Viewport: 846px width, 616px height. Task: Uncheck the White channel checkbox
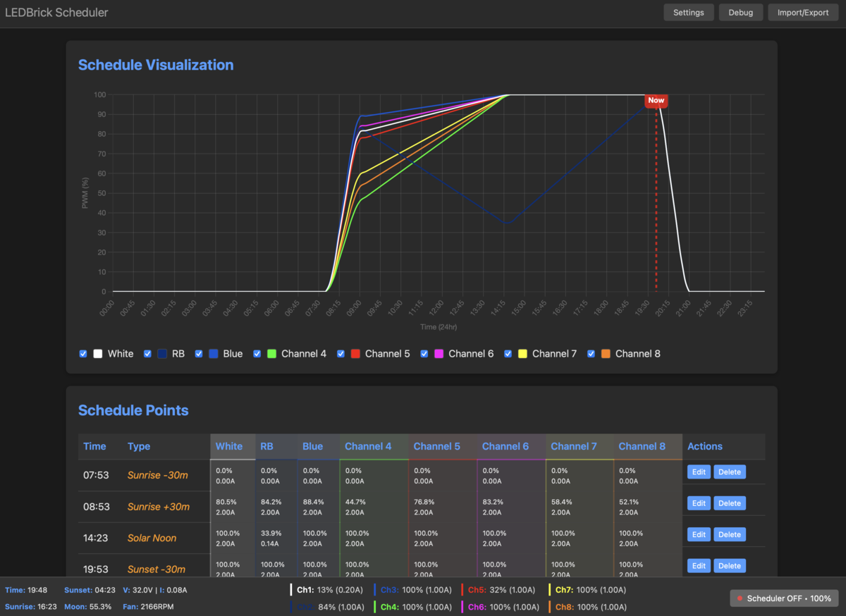click(x=83, y=354)
